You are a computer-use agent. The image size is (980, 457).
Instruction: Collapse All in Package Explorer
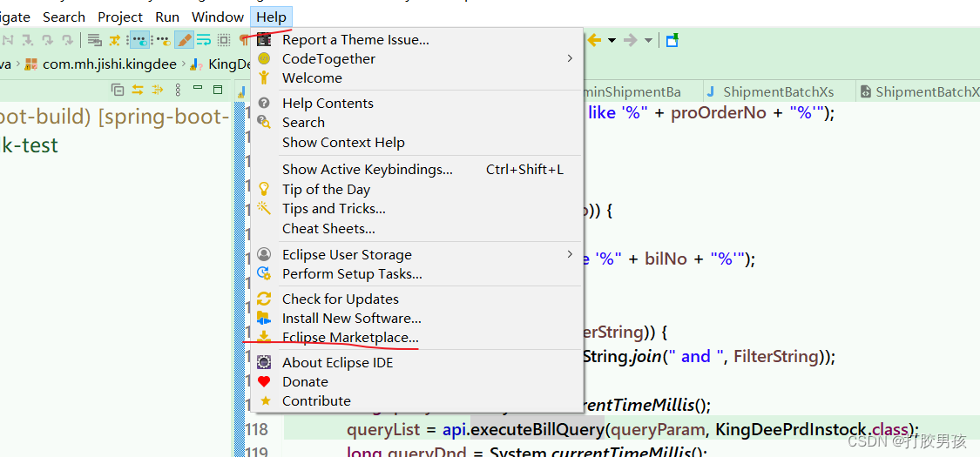pyautogui.click(x=118, y=90)
